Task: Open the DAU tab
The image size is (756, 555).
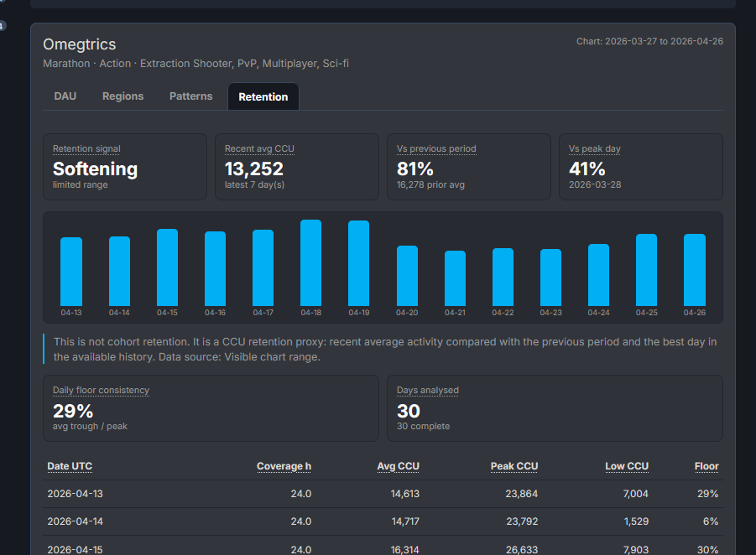Action: click(x=65, y=96)
